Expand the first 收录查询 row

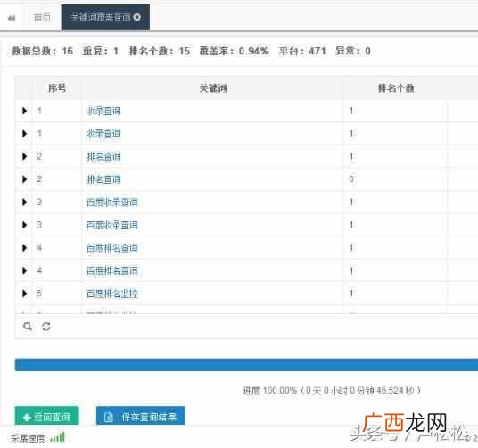[x=24, y=111]
